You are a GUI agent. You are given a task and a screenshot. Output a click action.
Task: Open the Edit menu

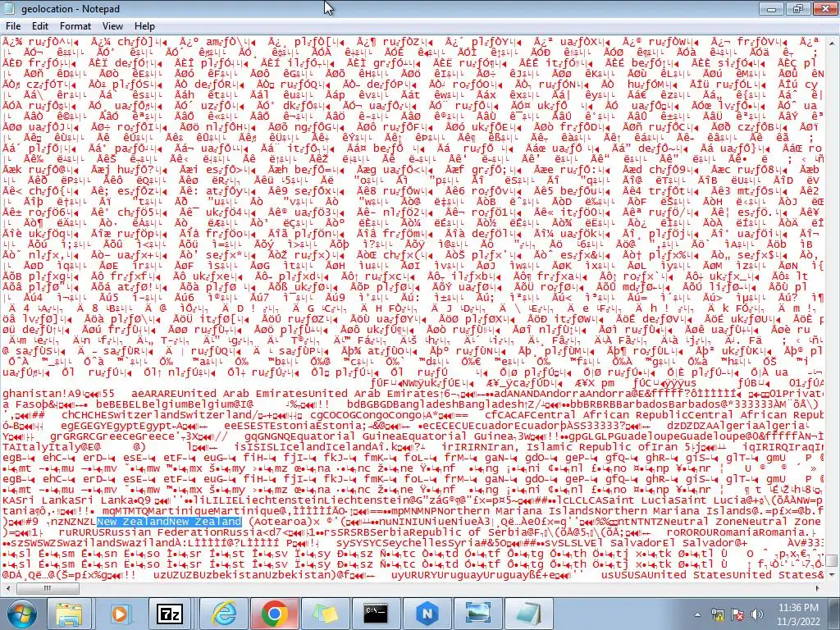[39, 25]
